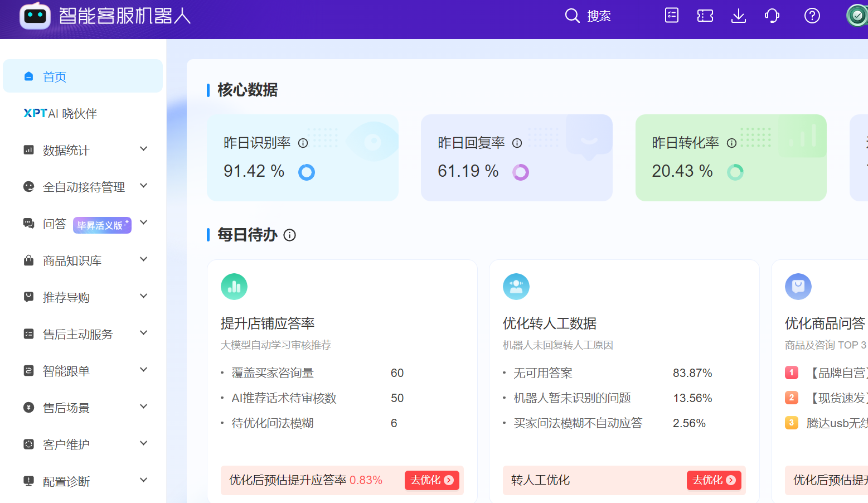Open the 昨日识别率 data card

click(303, 158)
